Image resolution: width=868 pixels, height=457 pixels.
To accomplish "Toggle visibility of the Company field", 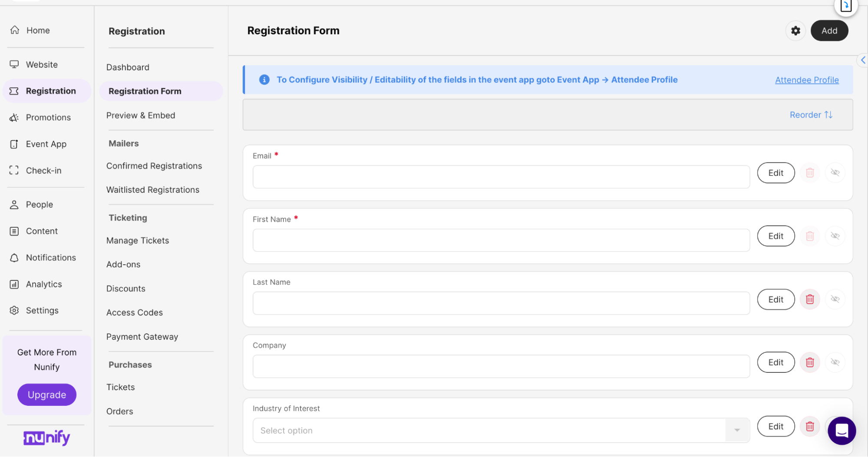I will point(835,362).
